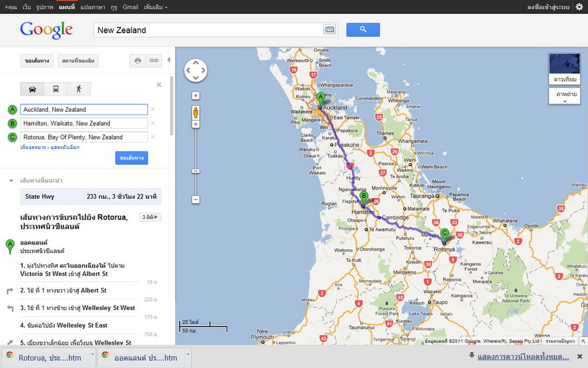Select walking mode pedestrian icon
This screenshot has width=588, height=368.
point(79,89)
